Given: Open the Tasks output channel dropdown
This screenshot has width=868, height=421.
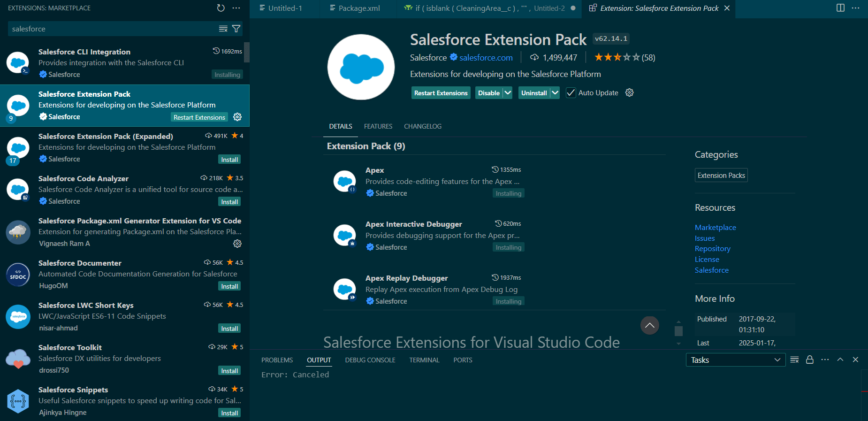Looking at the screenshot, I should coord(735,360).
